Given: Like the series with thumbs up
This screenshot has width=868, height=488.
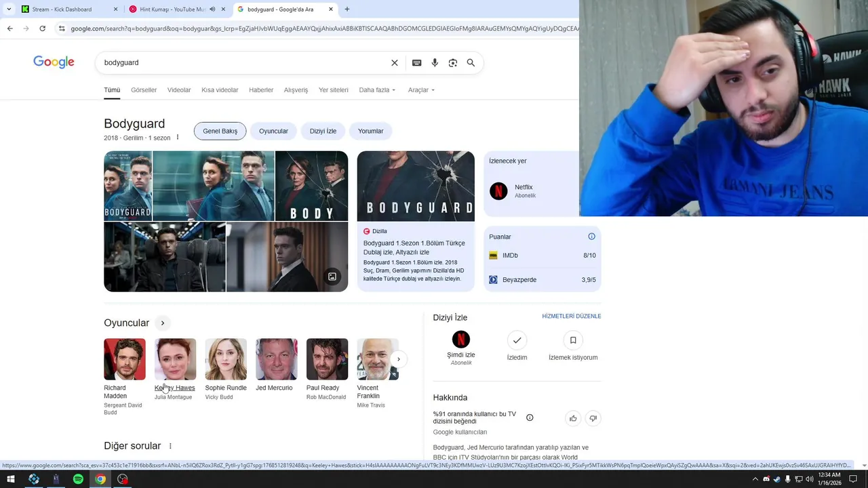Looking at the screenshot, I should [x=573, y=418].
